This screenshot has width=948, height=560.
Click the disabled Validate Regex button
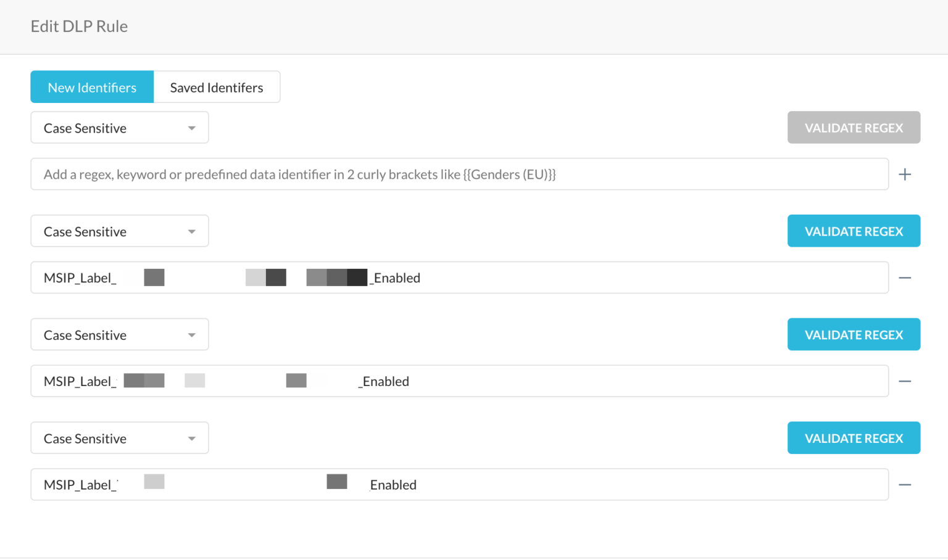854,128
